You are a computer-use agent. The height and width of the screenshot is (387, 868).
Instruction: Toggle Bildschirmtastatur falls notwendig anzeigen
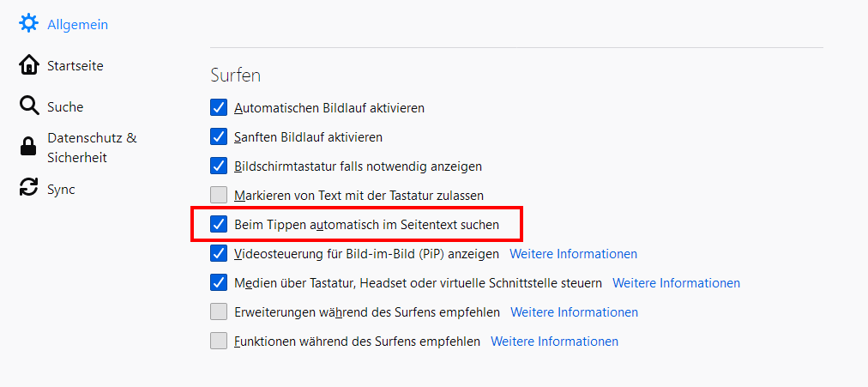point(219,166)
